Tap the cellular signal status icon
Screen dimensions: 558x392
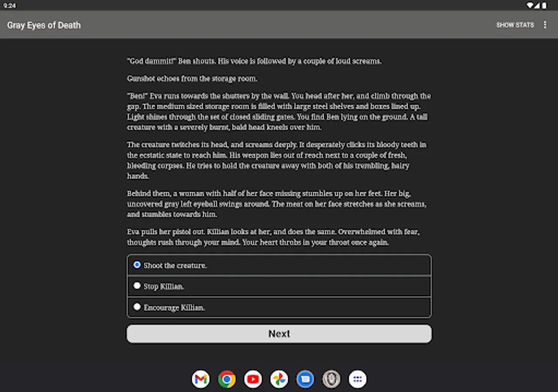[x=537, y=6]
